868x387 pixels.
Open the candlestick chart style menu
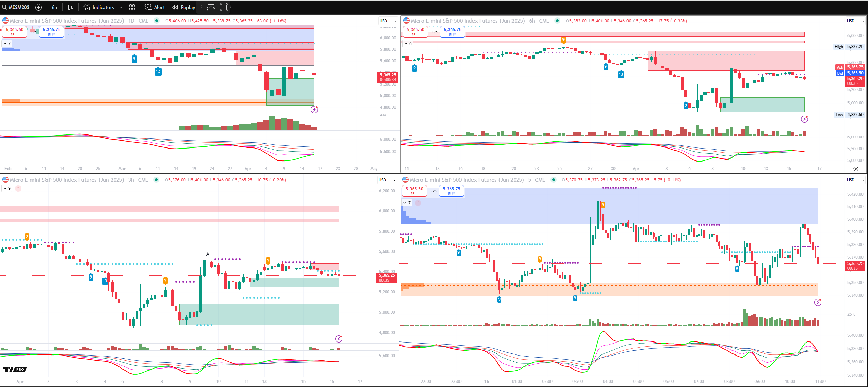point(70,7)
